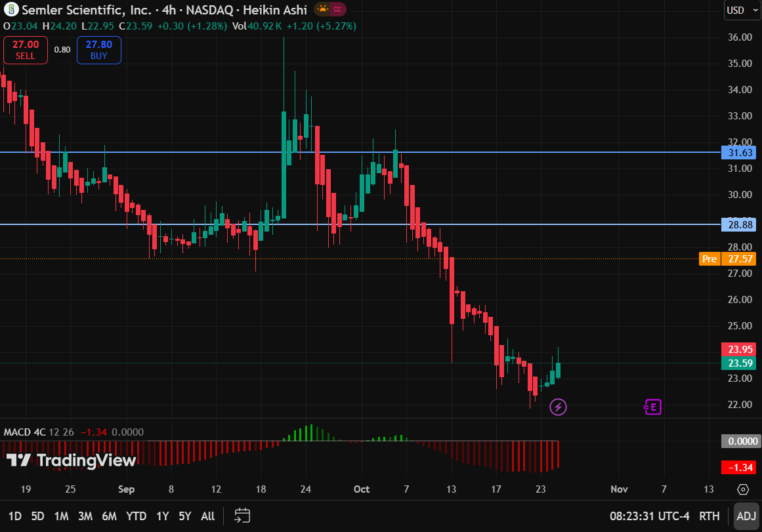Open the go-to-date calendar icon

point(242,516)
